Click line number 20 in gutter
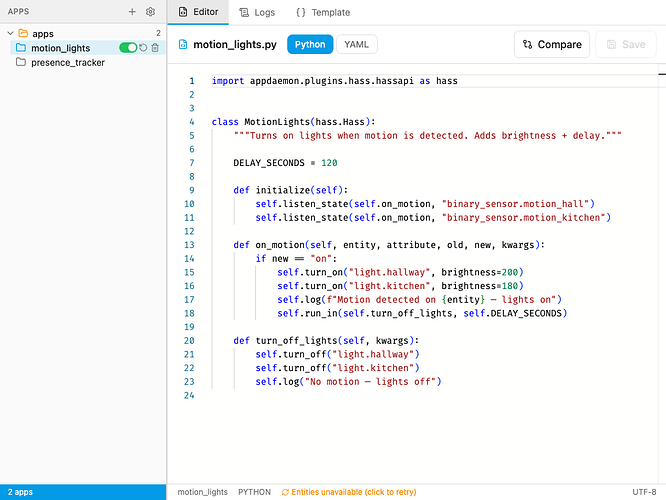The width and height of the screenshot is (666, 500). click(x=189, y=340)
